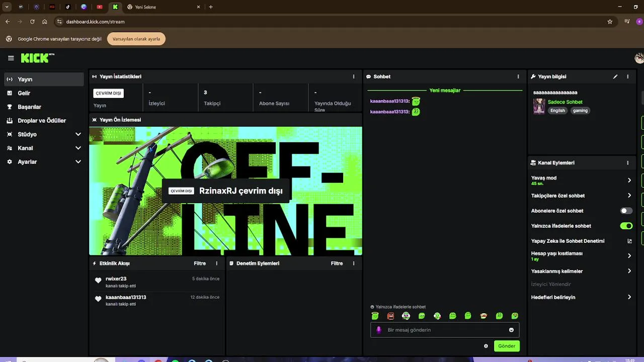The width and height of the screenshot is (644, 362).
Task: Click the Gönder button
Action: [507, 346]
